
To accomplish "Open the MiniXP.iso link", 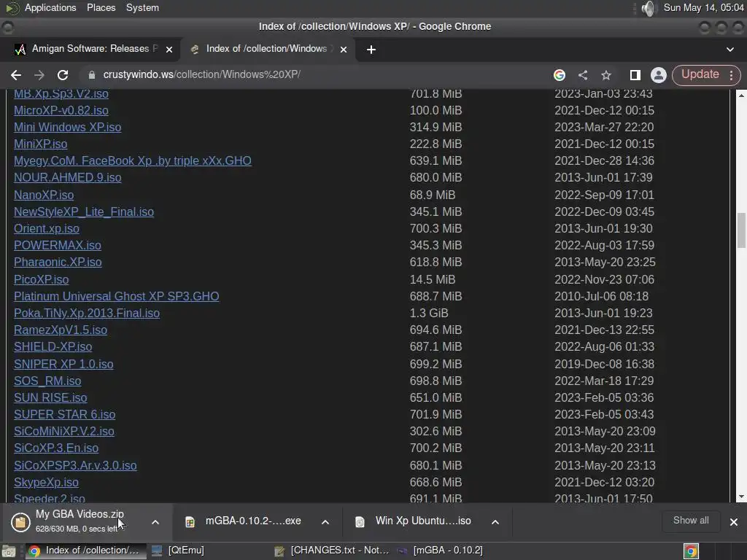I will [x=41, y=144].
